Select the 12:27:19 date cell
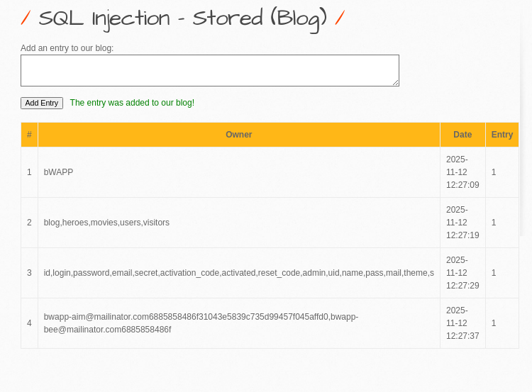 (x=462, y=223)
